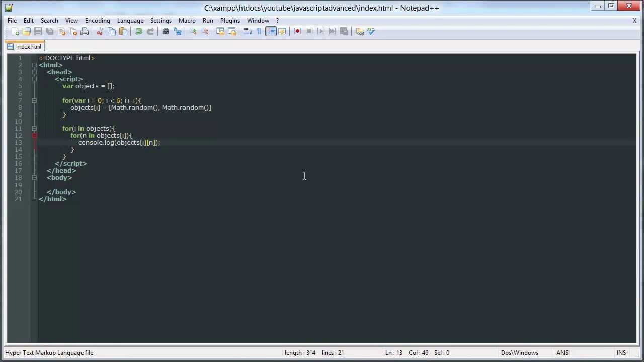Open the Plugins menu
Image resolution: width=644 pixels, height=362 pixels.
[x=230, y=21]
